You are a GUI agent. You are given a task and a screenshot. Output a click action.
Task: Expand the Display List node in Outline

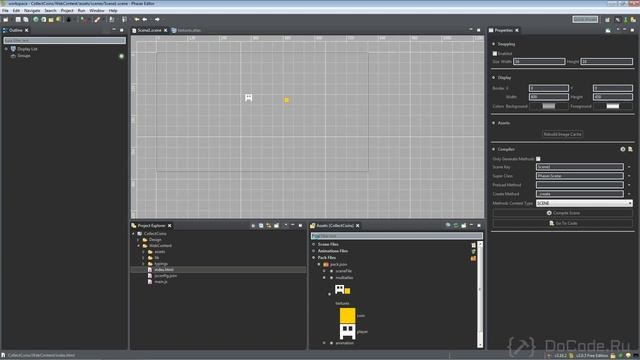pyautogui.click(x=6, y=49)
